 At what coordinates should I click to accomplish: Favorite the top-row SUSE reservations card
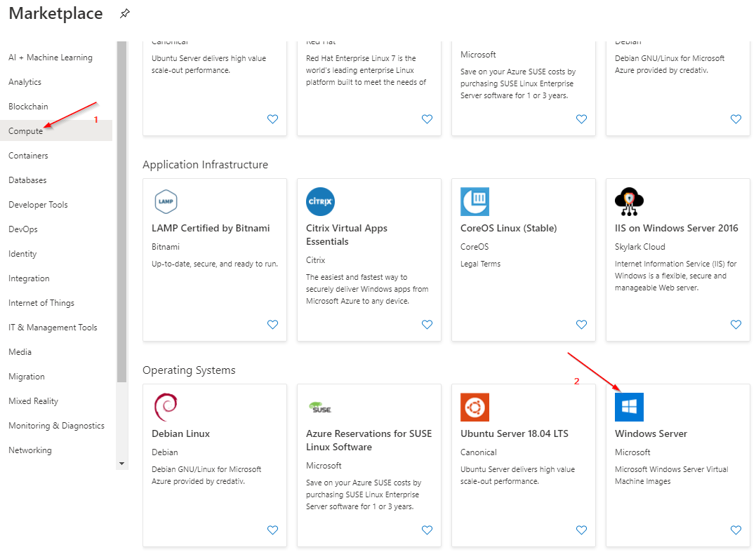pyautogui.click(x=581, y=119)
